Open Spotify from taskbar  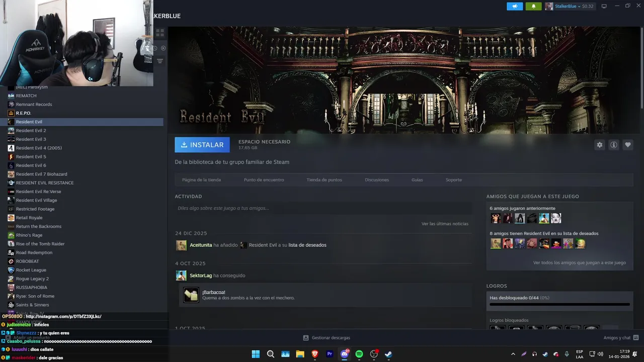(x=359, y=354)
